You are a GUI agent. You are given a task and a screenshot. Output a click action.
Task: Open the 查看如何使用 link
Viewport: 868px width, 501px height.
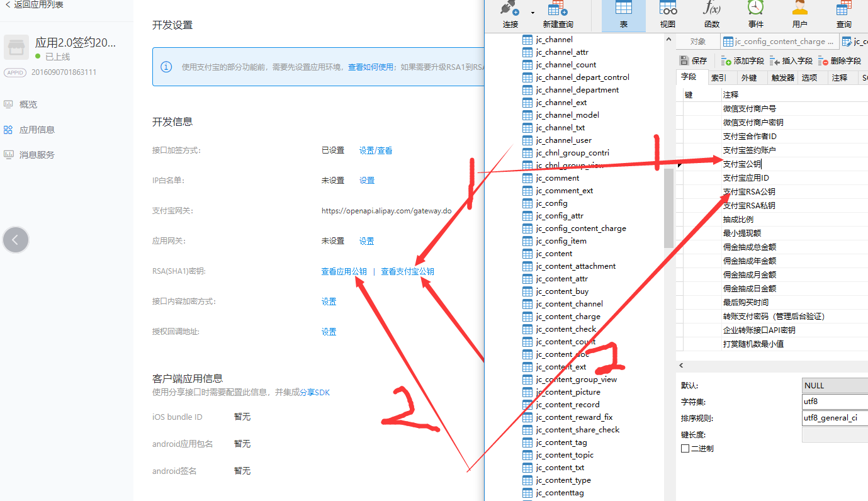(370, 67)
